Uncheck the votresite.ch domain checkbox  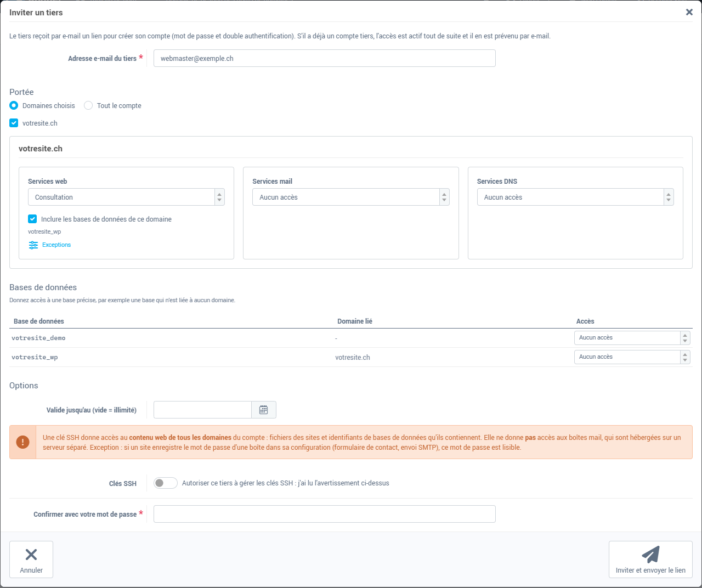click(x=14, y=123)
